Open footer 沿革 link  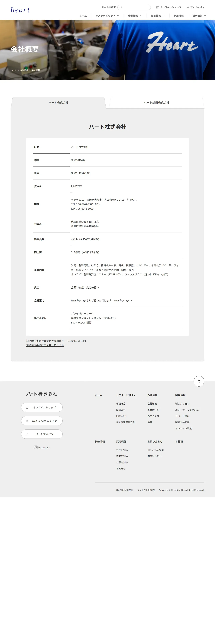coord(150,422)
